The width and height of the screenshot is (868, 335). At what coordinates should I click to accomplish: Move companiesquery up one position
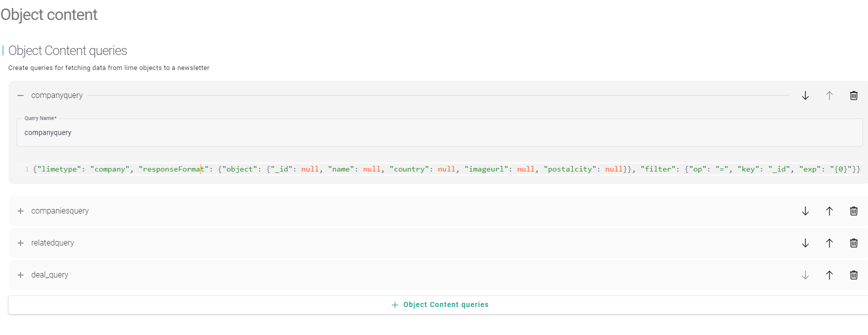click(x=829, y=211)
